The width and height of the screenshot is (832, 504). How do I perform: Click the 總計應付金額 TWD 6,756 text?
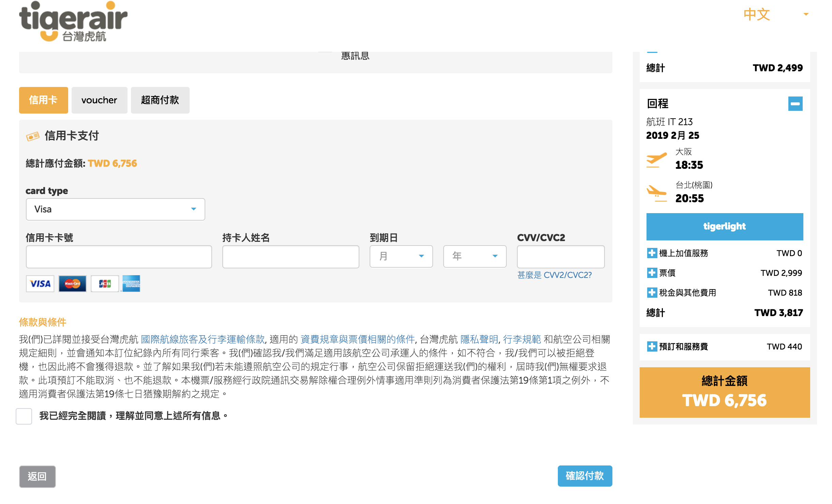pyautogui.click(x=81, y=163)
